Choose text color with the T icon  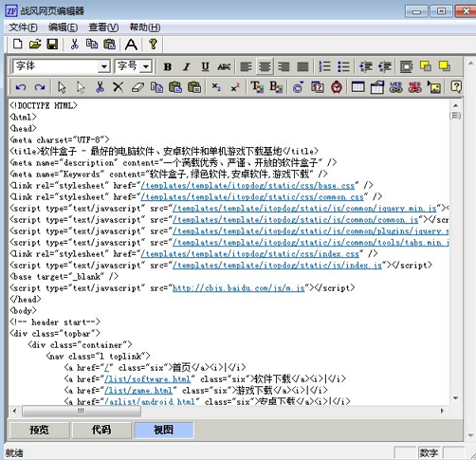click(x=257, y=87)
